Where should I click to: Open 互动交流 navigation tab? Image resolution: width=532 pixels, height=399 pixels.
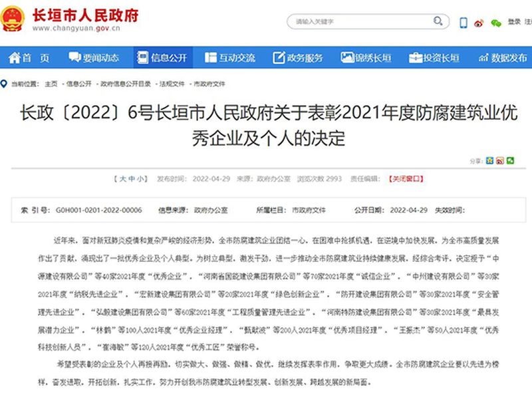(x=230, y=58)
